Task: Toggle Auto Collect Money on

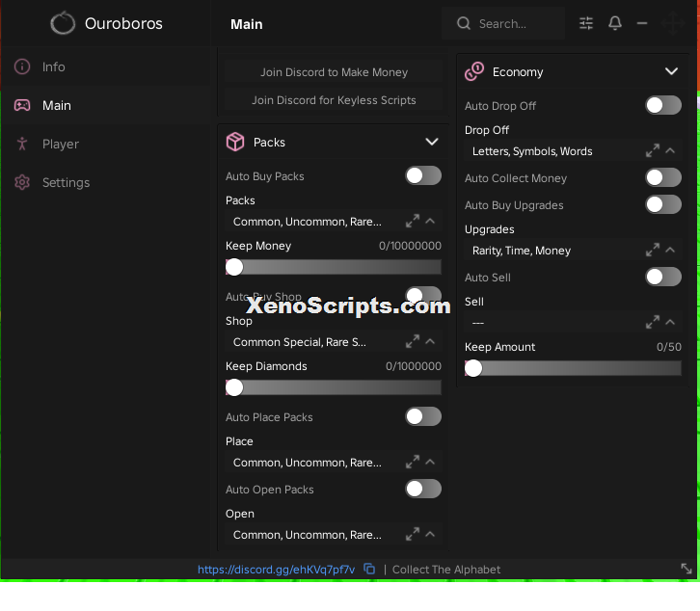Action: tap(663, 177)
